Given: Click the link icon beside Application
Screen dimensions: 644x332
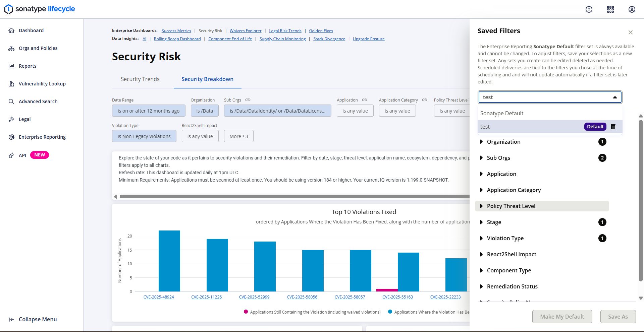Looking at the screenshot, I should pos(365,100).
